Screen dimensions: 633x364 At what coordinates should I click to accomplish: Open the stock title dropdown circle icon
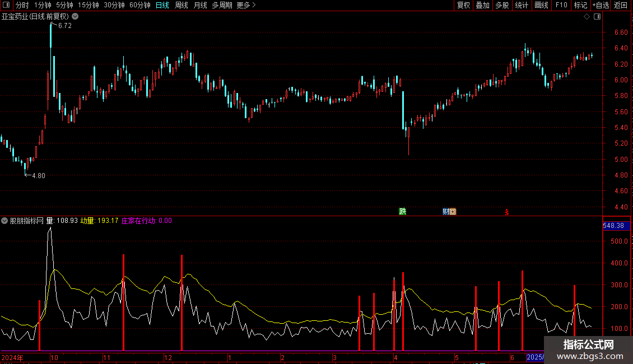75,17
